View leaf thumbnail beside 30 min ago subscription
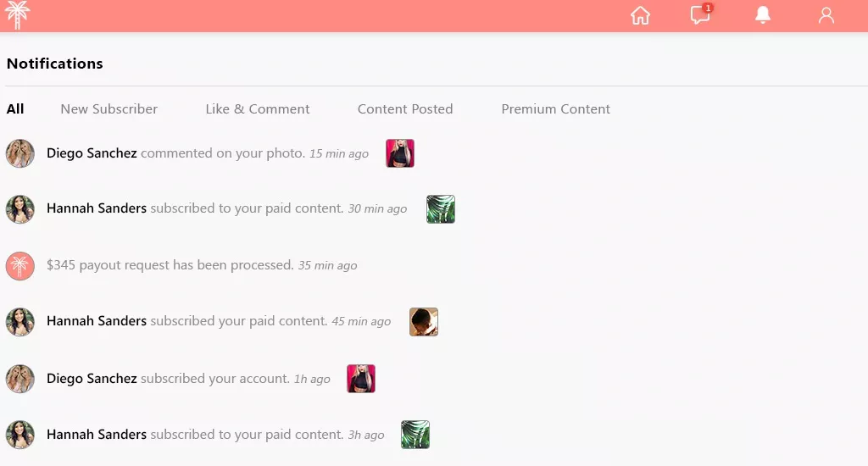This screenshot has height=466, width=868. (x=441, y=209)
